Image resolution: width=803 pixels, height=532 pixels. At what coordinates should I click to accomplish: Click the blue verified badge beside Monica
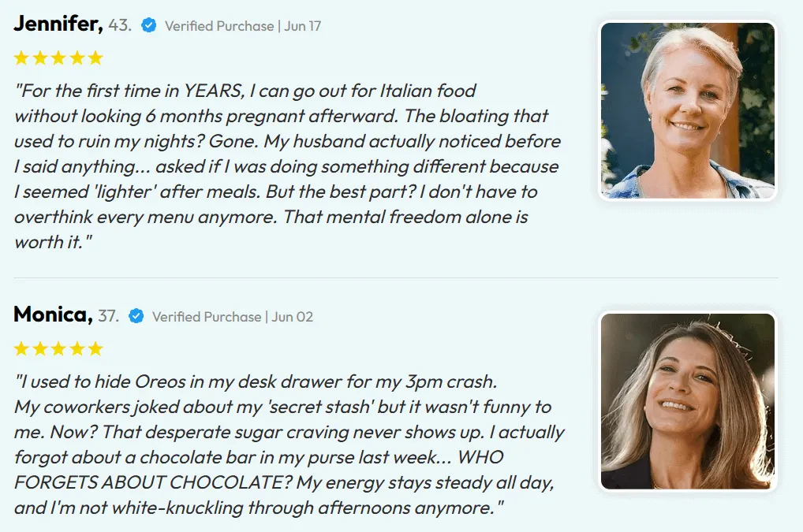click(x=136, y=316)
